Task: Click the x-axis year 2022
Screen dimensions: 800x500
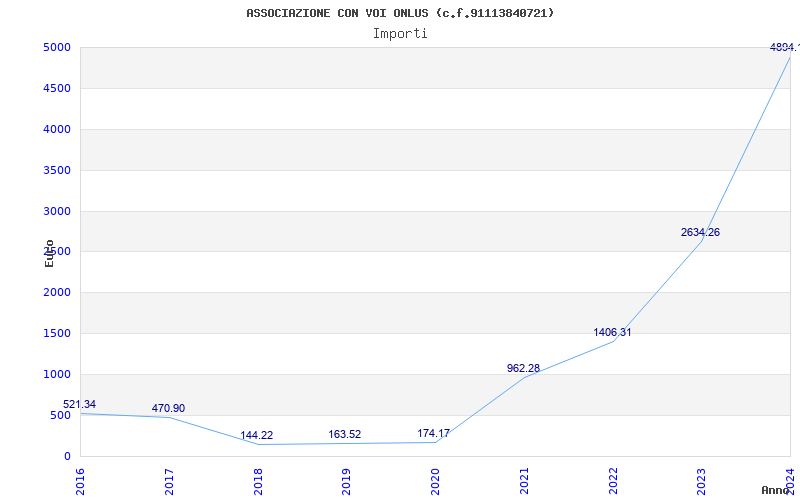Action: (x=613, y=481)
